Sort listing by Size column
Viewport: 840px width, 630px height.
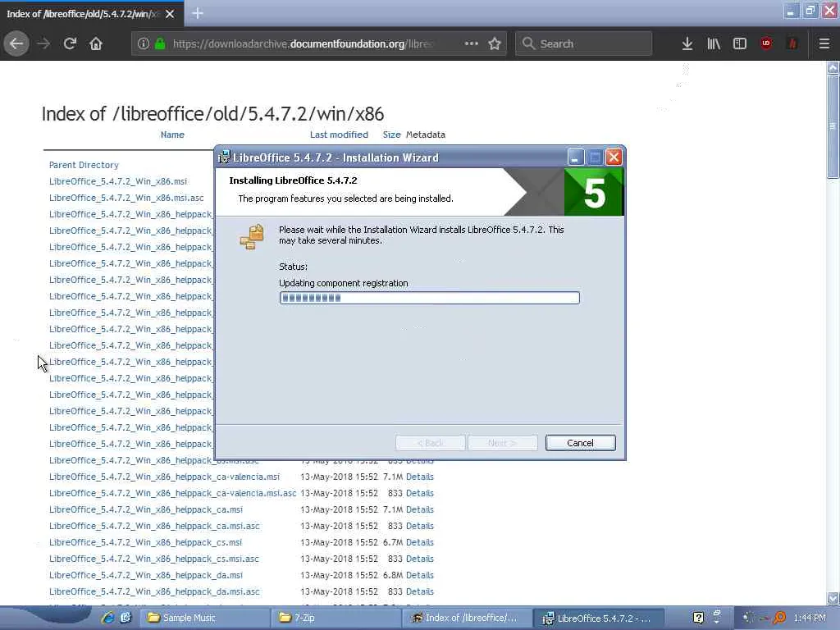click(x=391, y=135)
